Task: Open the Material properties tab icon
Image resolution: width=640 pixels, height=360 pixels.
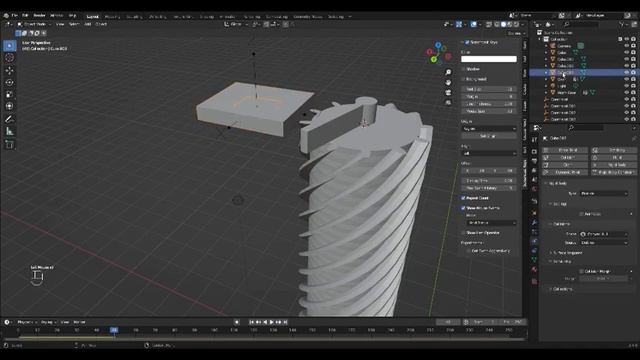Action: point(534,270)
